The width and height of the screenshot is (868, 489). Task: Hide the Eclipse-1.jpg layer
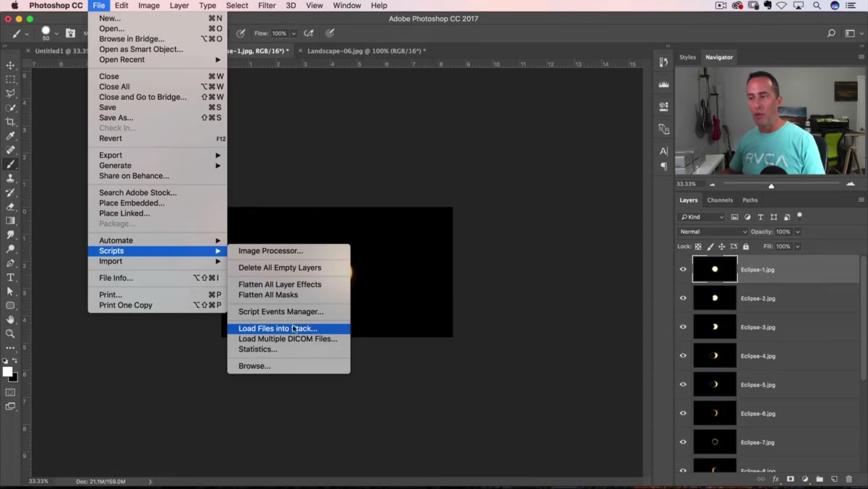pyautogui.click(x=683, y=269)
